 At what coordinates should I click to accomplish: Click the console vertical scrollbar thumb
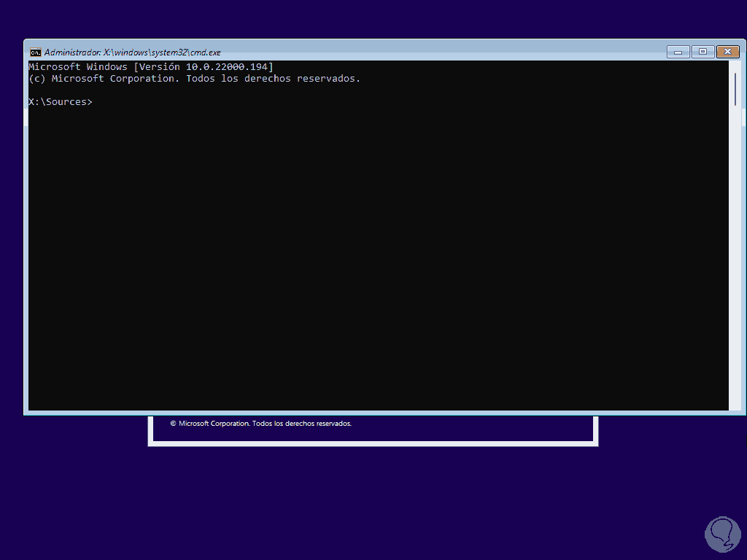735,90
